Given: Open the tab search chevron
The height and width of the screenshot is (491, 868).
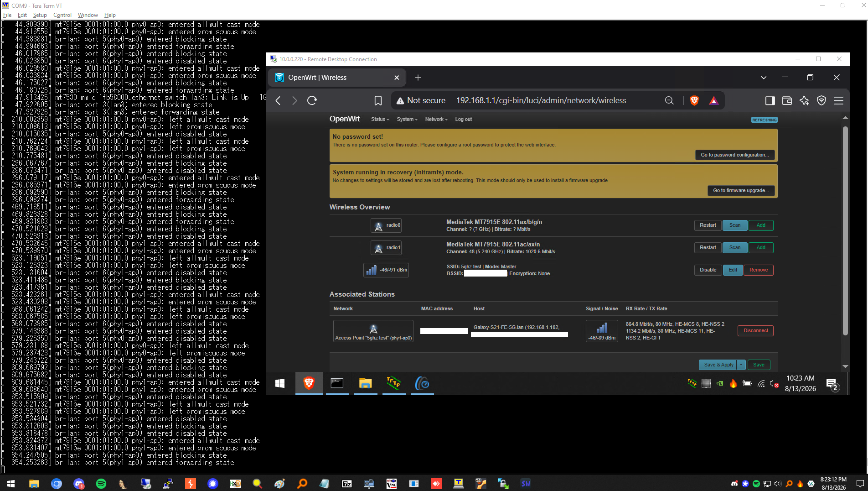Looking at the screenshot, I should click(x=764, y=78).
